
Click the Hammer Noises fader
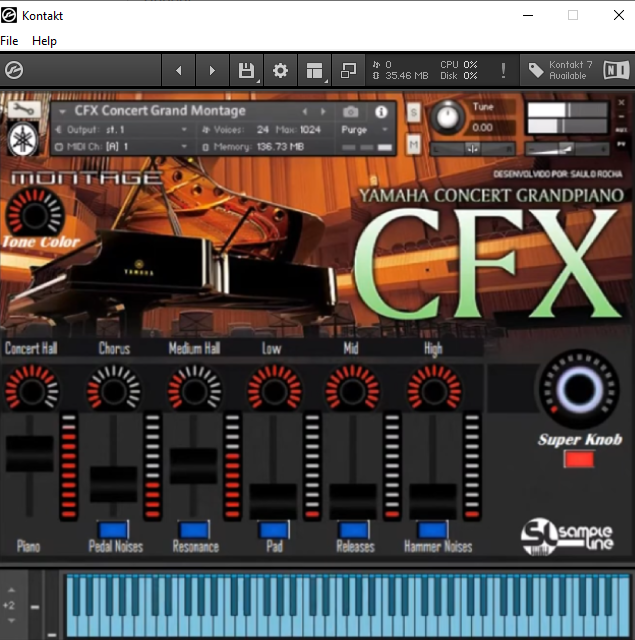[433, 501]
